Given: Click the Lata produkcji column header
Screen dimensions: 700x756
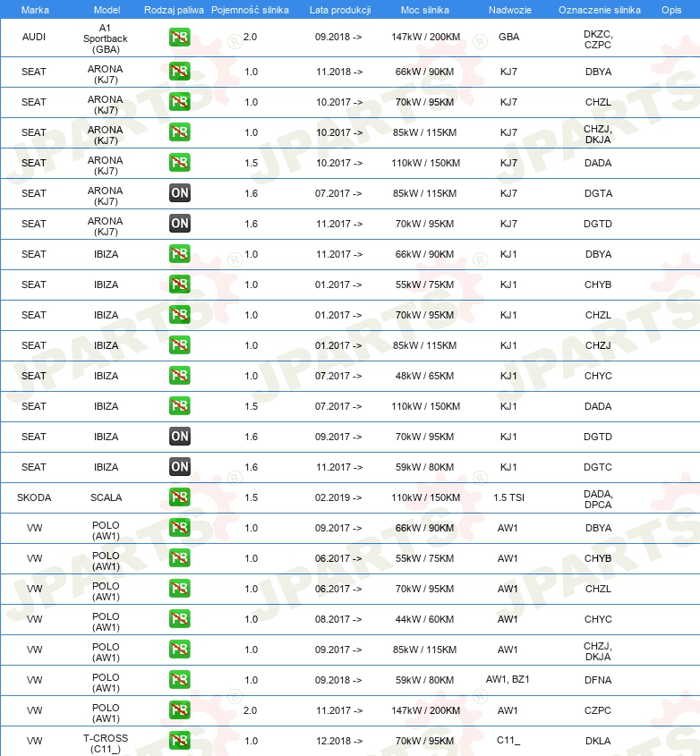Looking at the screenshot, I should point(340,10).
